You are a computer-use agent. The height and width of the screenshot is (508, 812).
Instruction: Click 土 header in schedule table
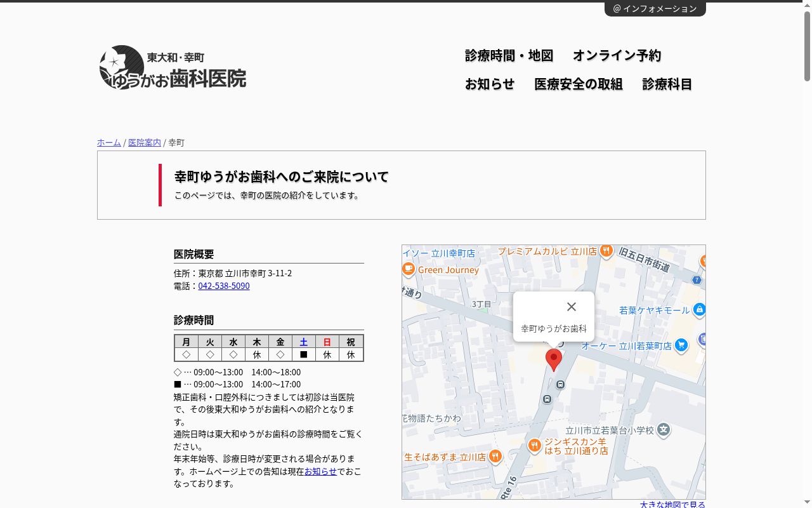(x=304, y=342)
